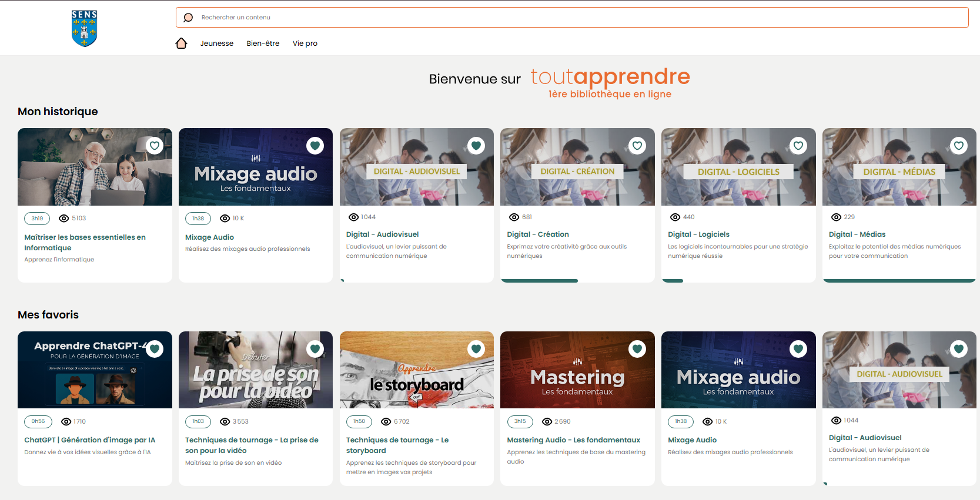Unfavorite the Mastering Audio favorites card

(637, 349)
